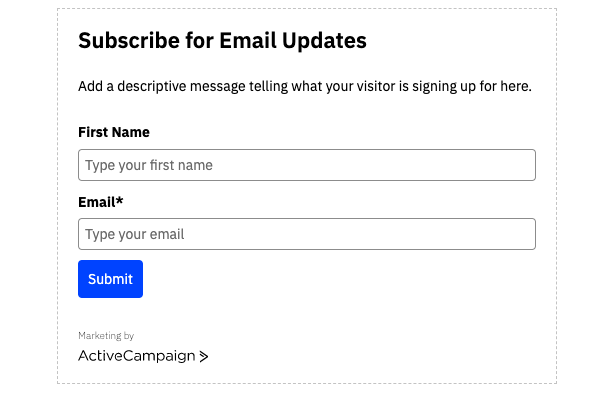Click empty space right of the Submit button
The image size is (595, 406).
304,279
